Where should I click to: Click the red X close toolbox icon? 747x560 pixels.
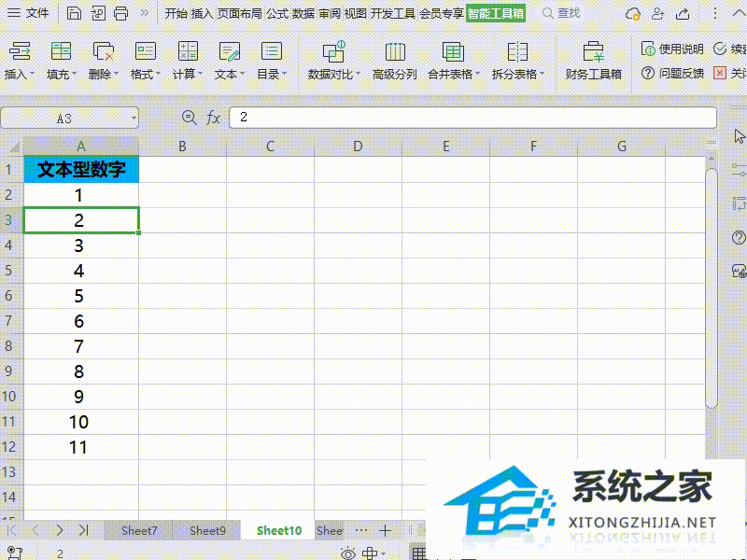[x=720, y=73]
